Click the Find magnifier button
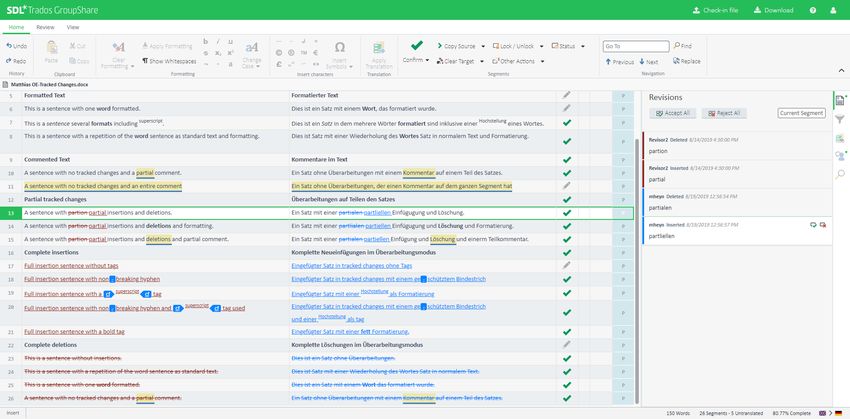This screenshot has height=419, width=850. tap(682, 46)
